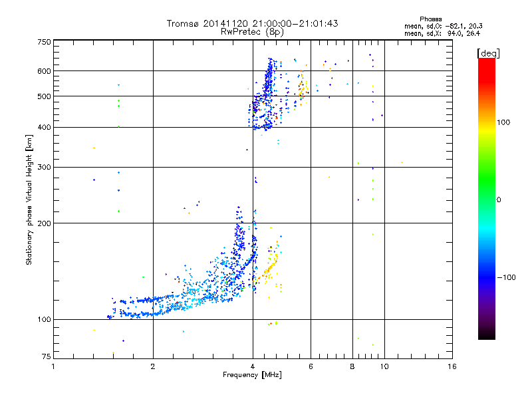This screenshot has width=532, height=399.
Task: Select the 'RwPretec (8p)' subtitle text
Action: pyautogui.click(x=252, y=32)
